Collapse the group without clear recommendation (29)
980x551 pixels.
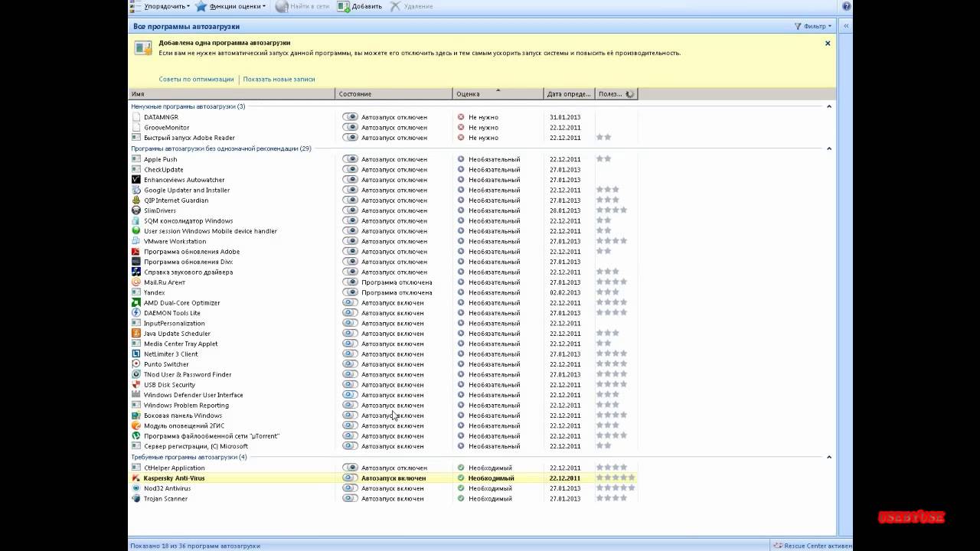[x=829, y=148]
